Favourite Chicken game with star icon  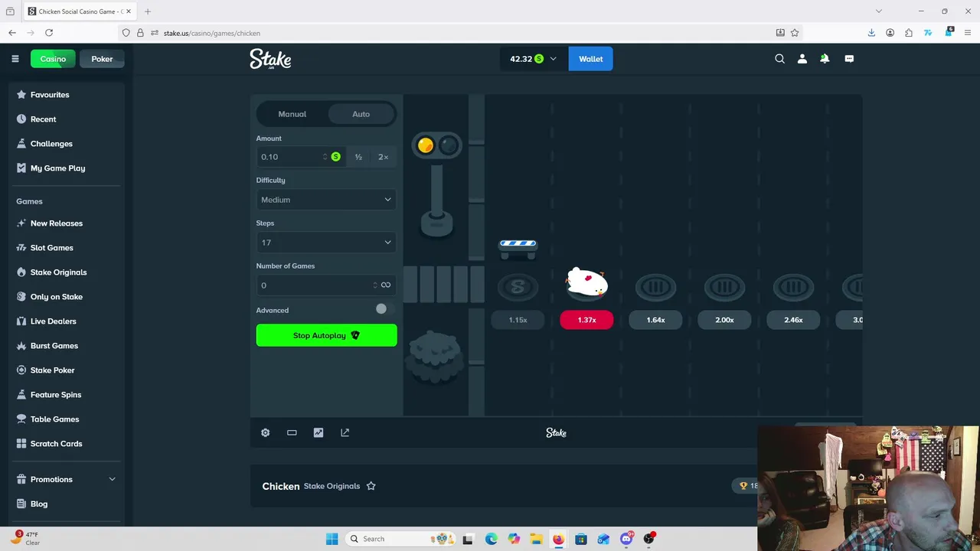(x=371, y=486)
